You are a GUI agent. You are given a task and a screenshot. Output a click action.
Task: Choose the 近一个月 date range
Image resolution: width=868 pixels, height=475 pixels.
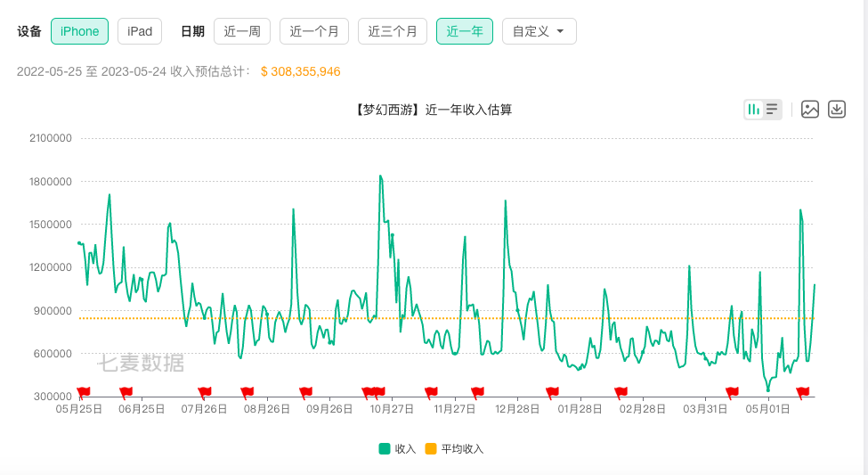[314, 31]
